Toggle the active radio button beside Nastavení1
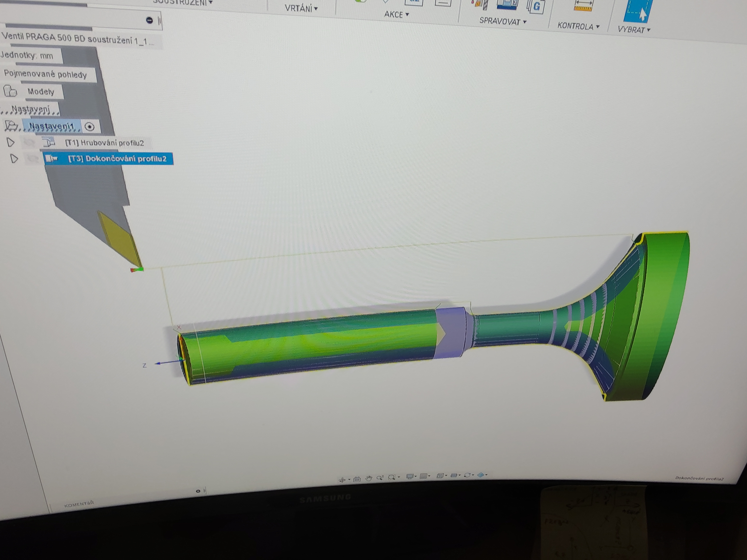 (x=89, y=127)
